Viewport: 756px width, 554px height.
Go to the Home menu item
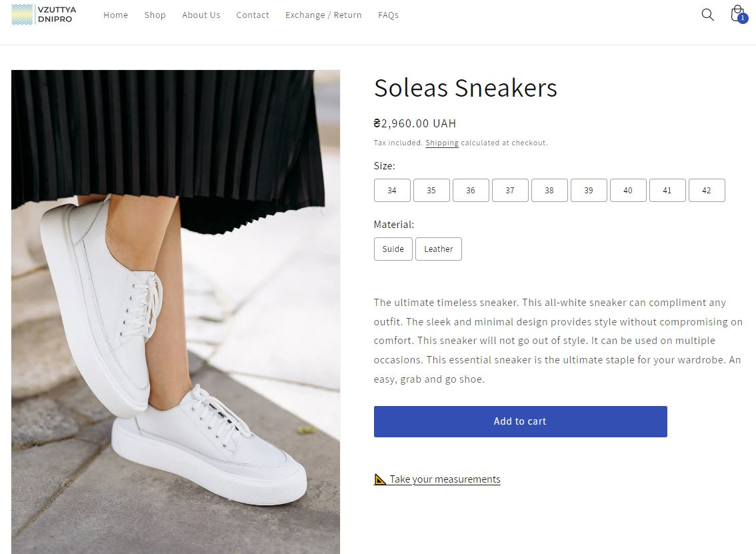(116, 15)
